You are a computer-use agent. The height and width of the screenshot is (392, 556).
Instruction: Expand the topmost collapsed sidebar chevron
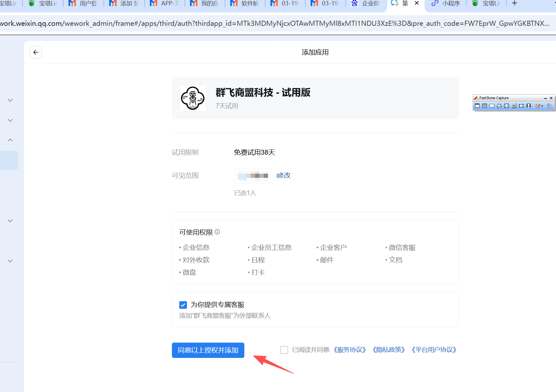[x=10, y=100]
